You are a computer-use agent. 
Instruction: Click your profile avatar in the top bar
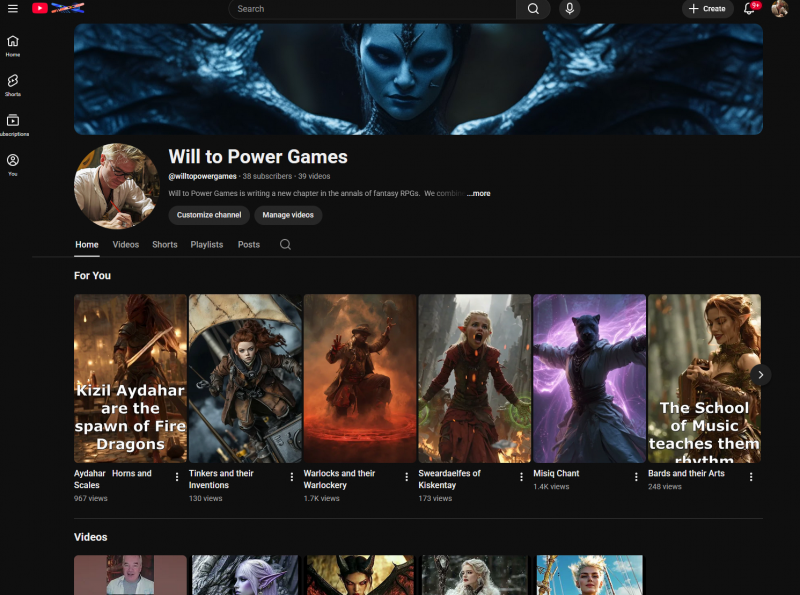pos(780,9)
